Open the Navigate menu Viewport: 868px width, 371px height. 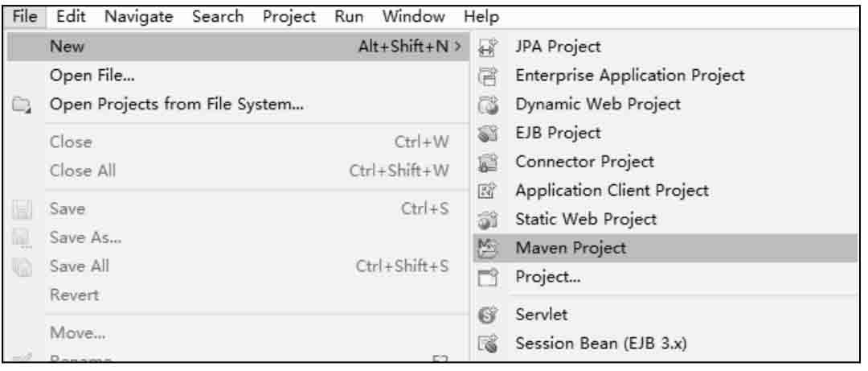click(138, 17)
